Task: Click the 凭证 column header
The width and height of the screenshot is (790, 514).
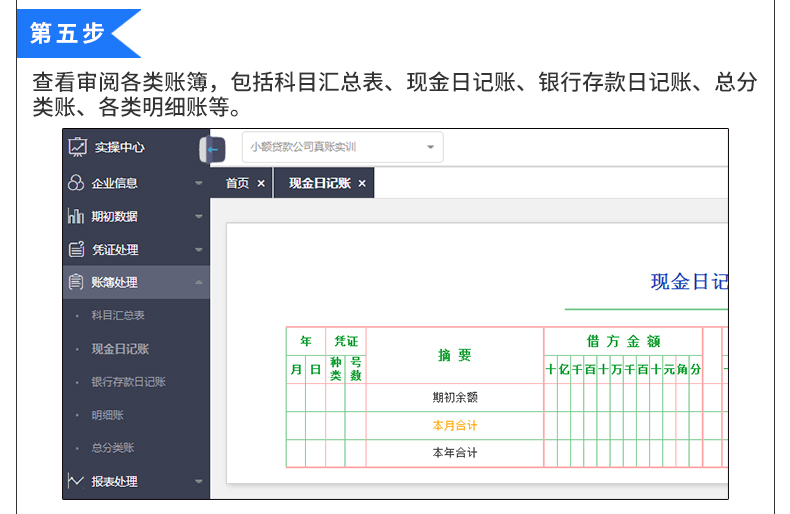Action: tap(346, 341)
